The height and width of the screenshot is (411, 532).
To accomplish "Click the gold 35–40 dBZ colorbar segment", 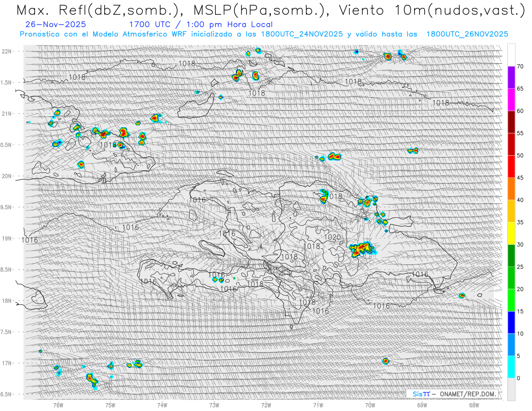I will [511, 211].
